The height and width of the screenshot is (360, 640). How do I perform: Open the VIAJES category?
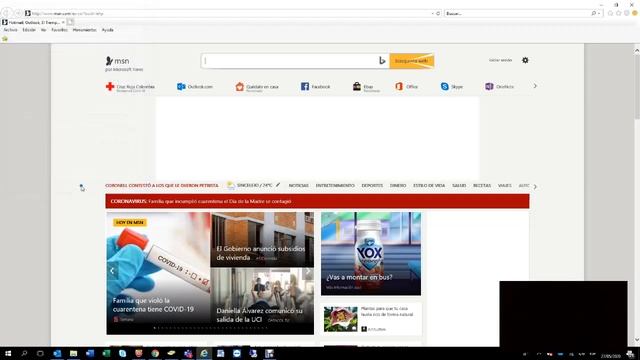tap(504, 185)
